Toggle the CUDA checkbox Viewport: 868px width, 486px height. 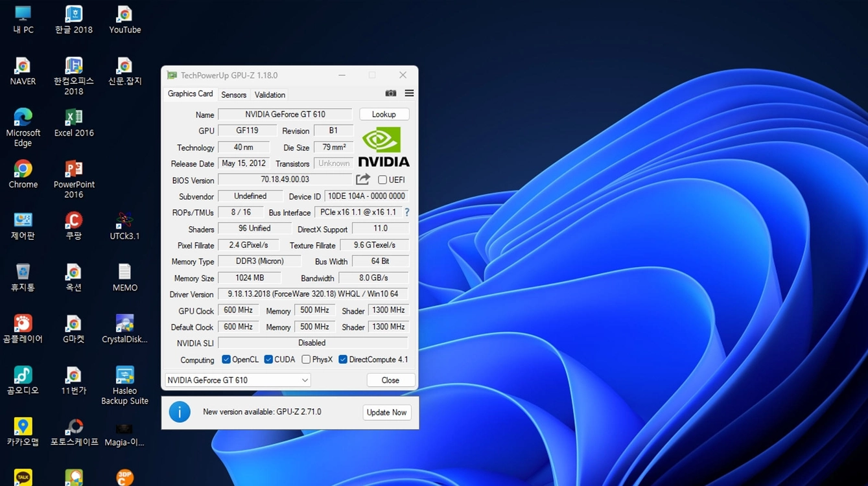pyautogui.click(x=268, y=359)
